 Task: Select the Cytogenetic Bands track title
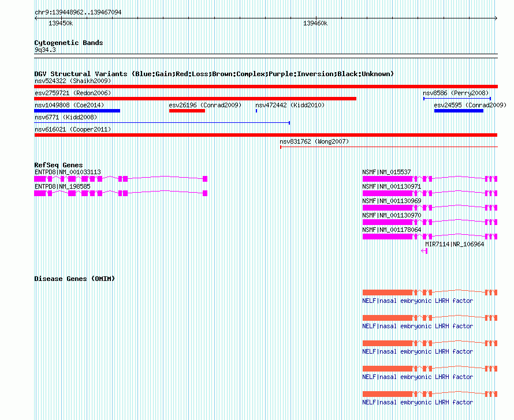[x=69, y=43]
